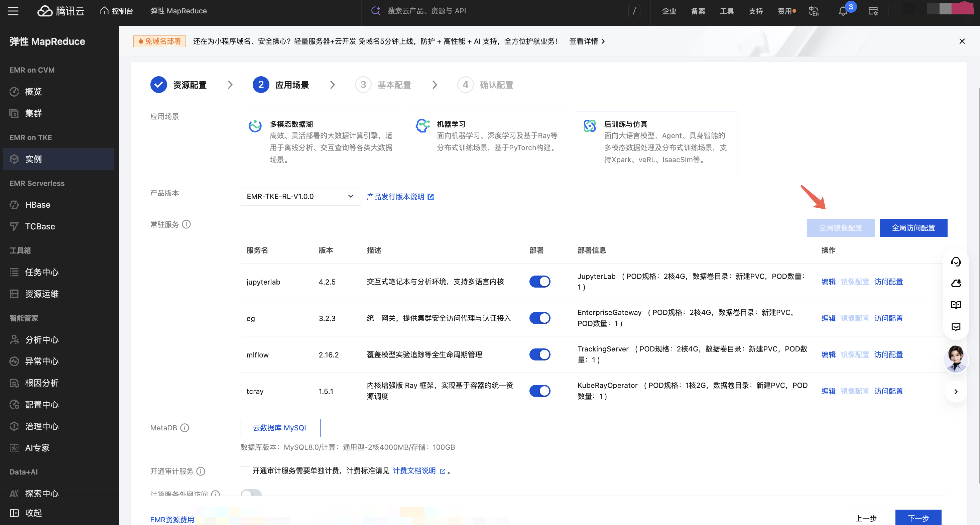This screenshot has width=980, height=525.
Task: Open the hamburger menu icon
Action: [x=13, y=11]
